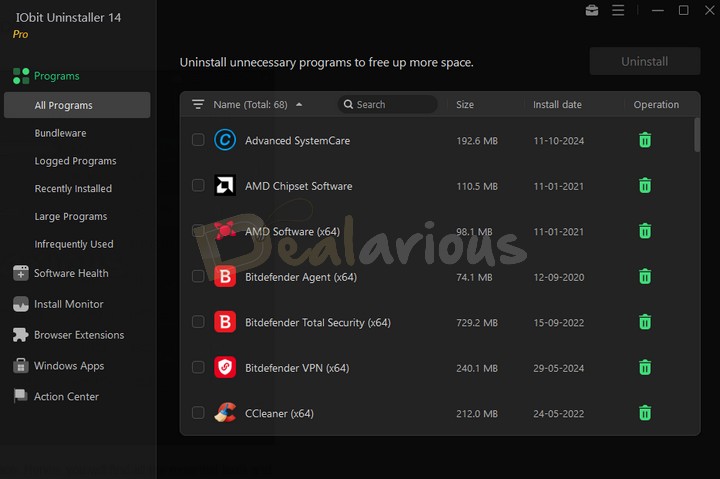Screen dimensions: 720x479
Task: Click the trash icon for Advanced SystemCare
Action: click(645, 140)
